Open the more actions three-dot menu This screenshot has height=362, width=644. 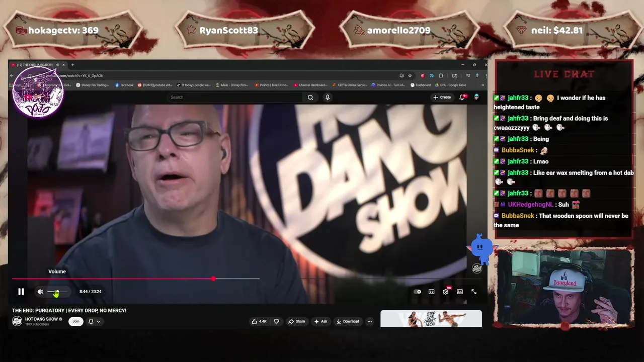click(369, 321)
